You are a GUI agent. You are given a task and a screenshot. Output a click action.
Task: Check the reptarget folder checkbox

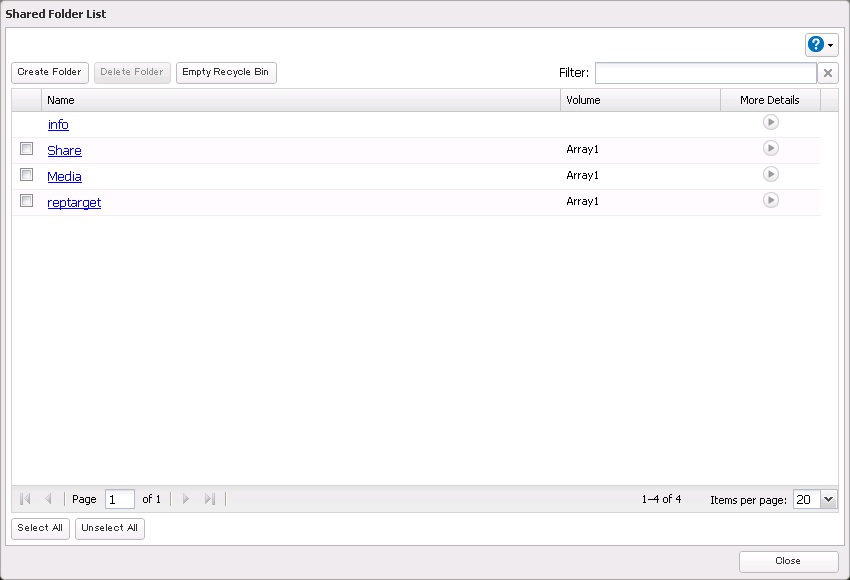pyautogui.click(x=27, y=201)
